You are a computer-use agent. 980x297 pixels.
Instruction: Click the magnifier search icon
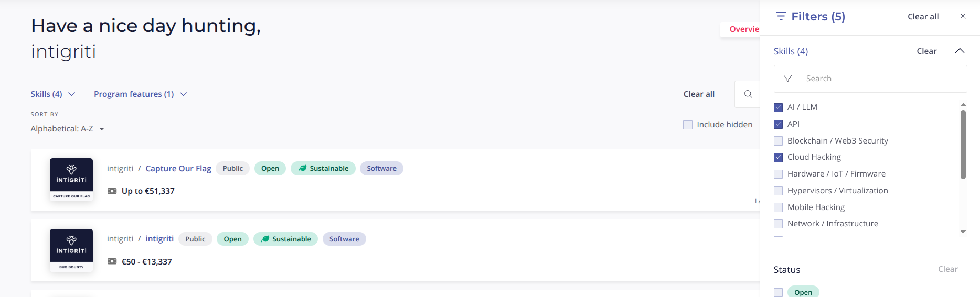tap(748, 94)
